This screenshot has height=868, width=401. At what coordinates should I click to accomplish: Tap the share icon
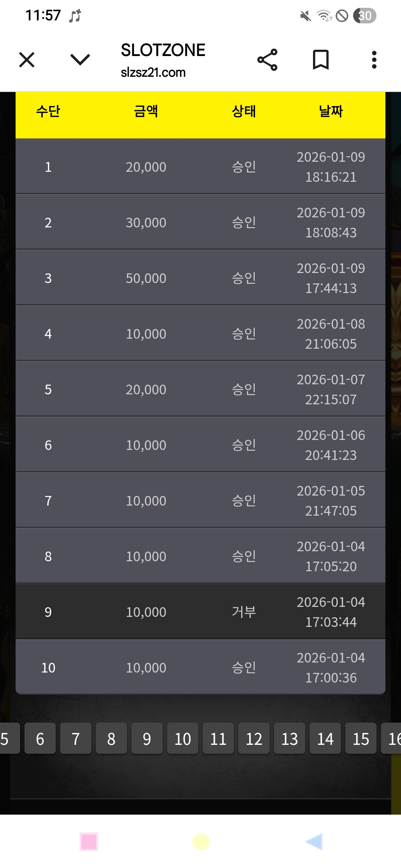(x=267, y=60)
